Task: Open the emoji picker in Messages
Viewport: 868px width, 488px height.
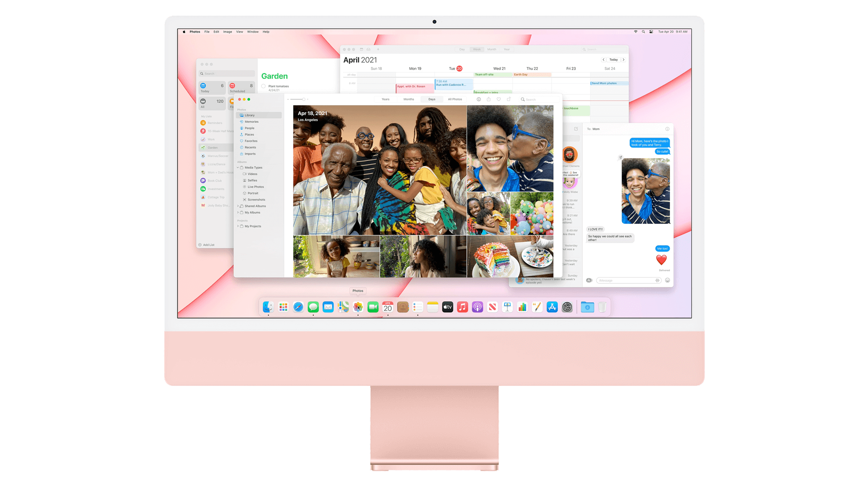Action: point(667,280)
